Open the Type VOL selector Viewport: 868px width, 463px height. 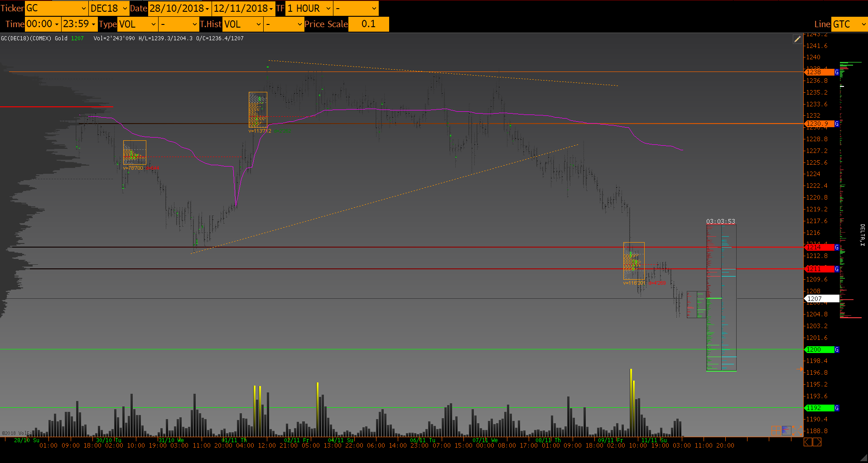137,24
